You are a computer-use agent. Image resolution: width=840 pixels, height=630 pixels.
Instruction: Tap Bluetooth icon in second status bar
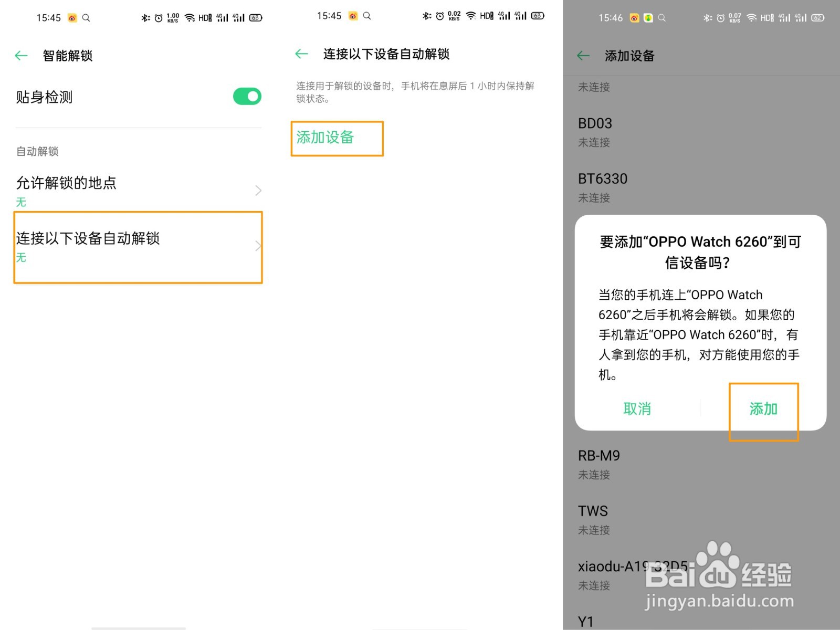click(427, 16)
